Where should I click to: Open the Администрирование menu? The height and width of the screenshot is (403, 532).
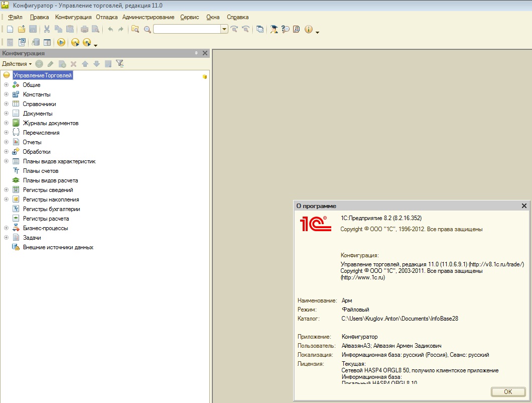(148, 17)
